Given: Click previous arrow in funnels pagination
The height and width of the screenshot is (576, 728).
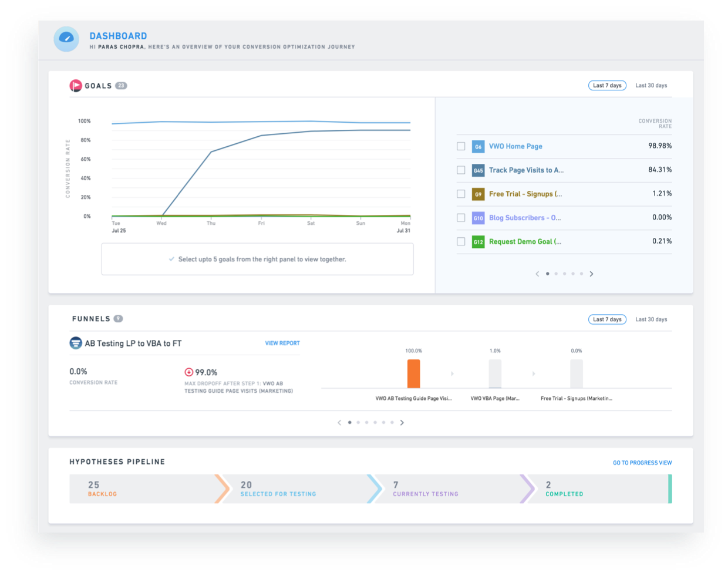Looking at the screenshot, I should (339, 422).
